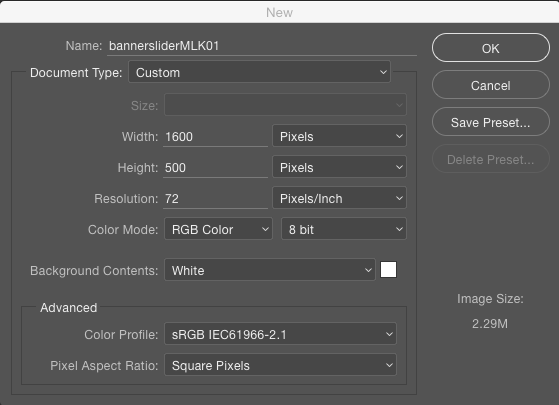Open the Height units dropdown
559x405 pixels.
pos(339,167)
